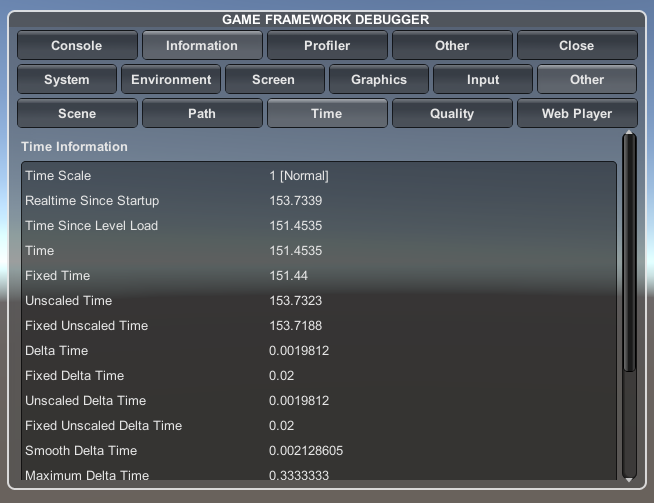The width and height of the screenshot is (654, 503).
Task: Switch to the Information tab
Action: point(202,45)
